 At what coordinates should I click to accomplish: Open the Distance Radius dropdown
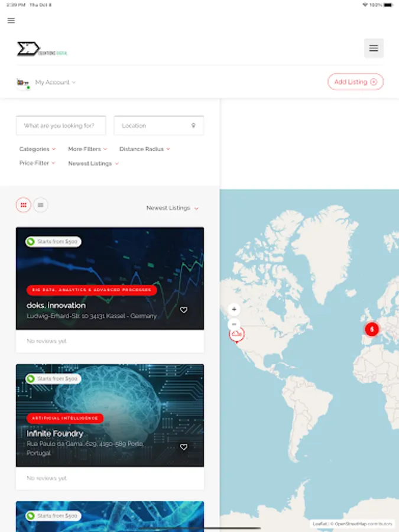(145, 149)
